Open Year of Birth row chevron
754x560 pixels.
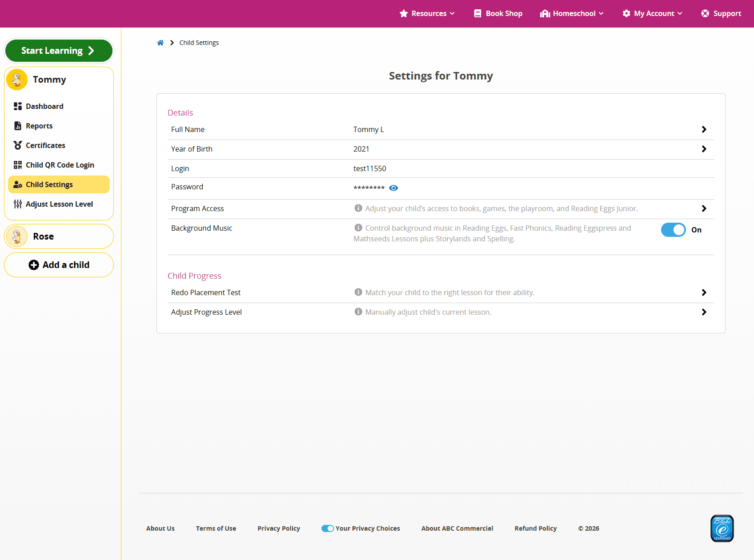(704, 149)
